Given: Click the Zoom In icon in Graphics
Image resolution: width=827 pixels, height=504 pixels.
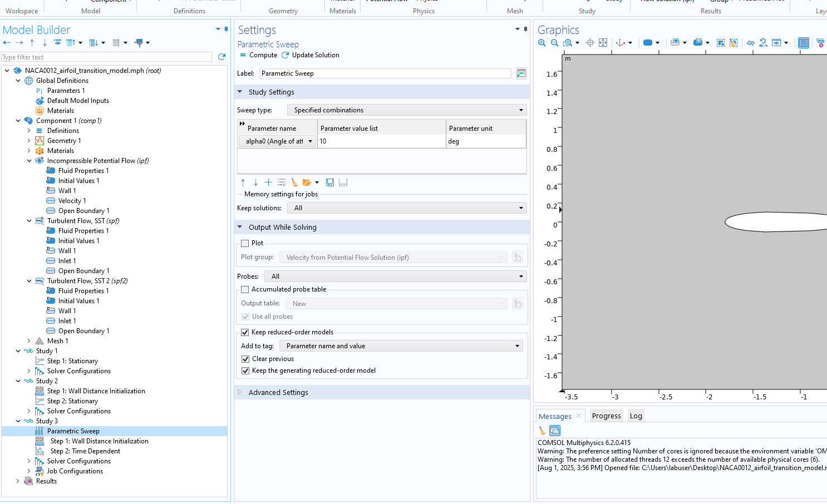Looking at the screenshot, I should (x=542, y=43).
